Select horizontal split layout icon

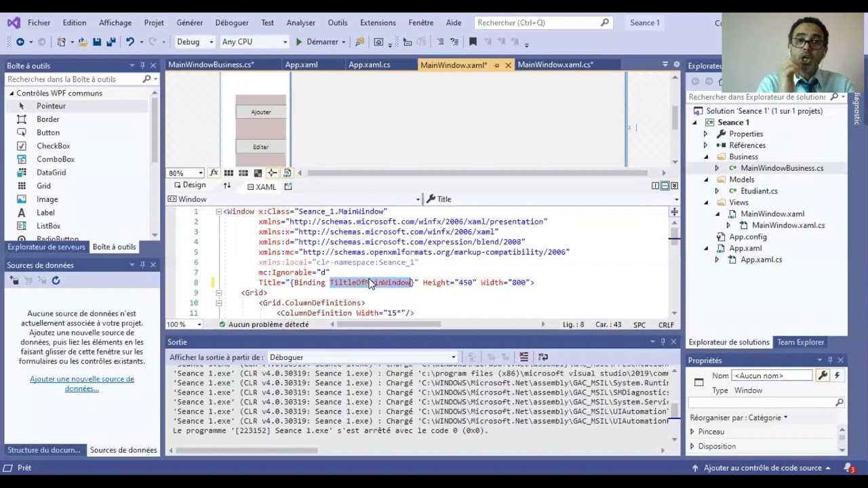pyautogui.click(x=665, y=186)
